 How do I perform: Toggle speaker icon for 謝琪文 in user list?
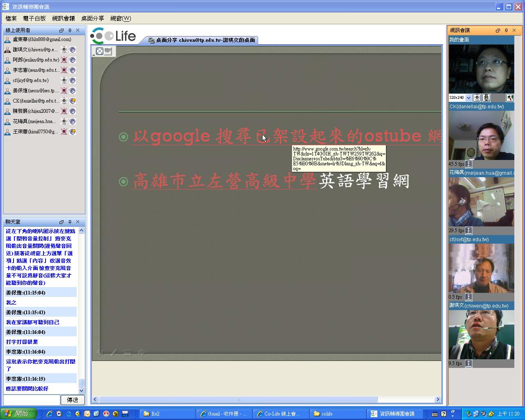pyautogui.click(x=73, y=50)
